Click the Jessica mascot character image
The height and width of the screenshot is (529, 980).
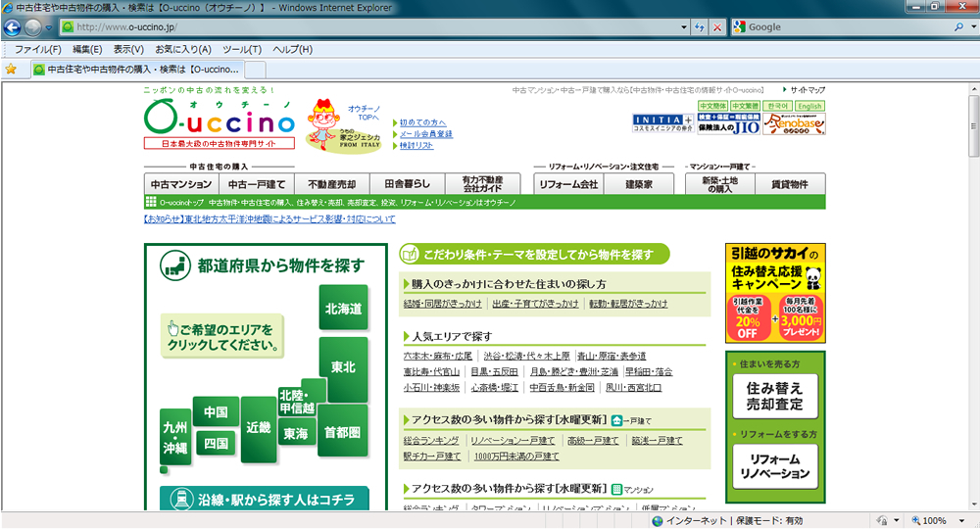point(323,125)
